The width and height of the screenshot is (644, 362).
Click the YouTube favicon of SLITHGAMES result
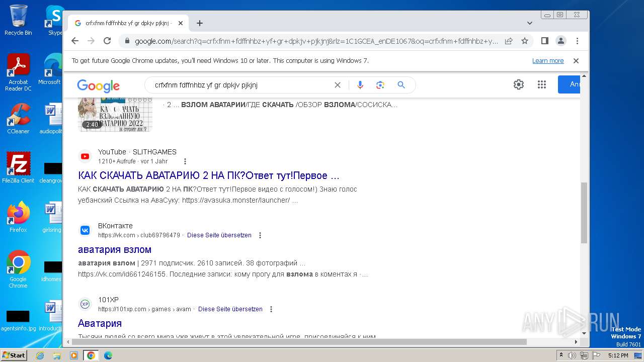(85, 156)
